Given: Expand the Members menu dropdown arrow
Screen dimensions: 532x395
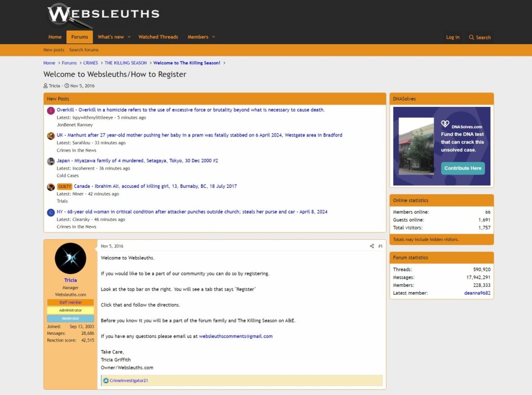Looking at the screenshot, I should [213, 37].
